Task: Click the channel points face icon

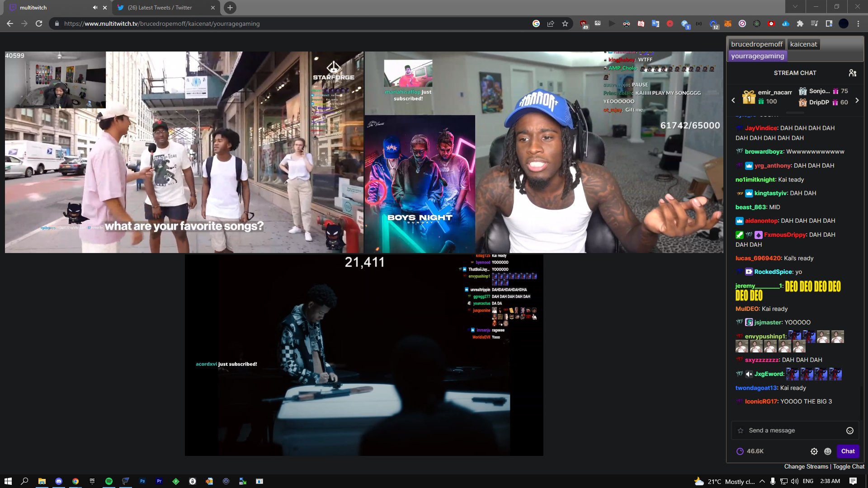Action: pyautogui.click(x=828, y=451)
